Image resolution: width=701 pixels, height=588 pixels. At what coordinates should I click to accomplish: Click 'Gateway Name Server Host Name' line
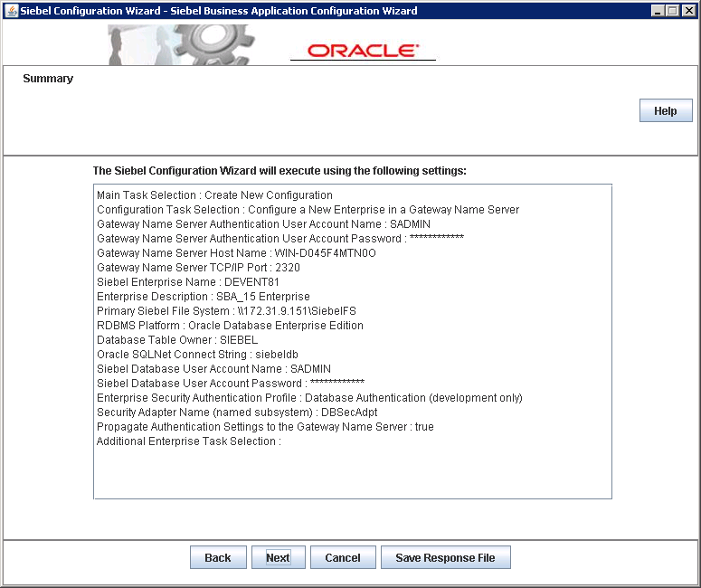coord(236,253)
